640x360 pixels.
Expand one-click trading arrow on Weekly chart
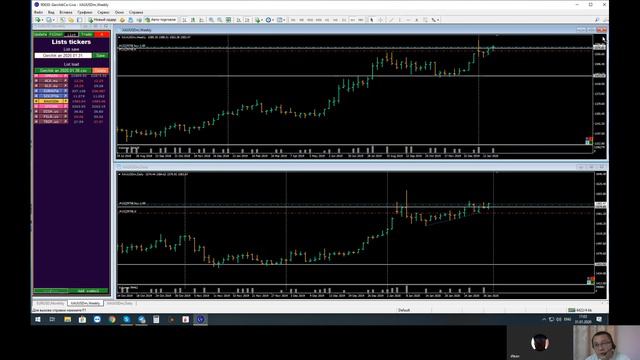click(x=119, y=37)
